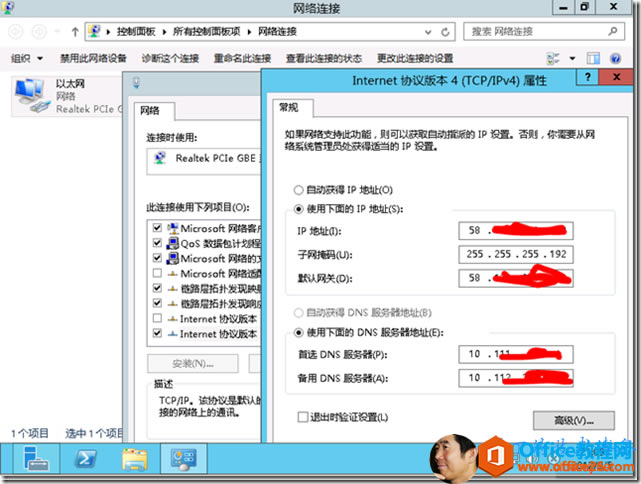Open the address bar history dropdown
The height and width of the screenshot is (484, 641).
pyautogui.click(x=428, y=32)
